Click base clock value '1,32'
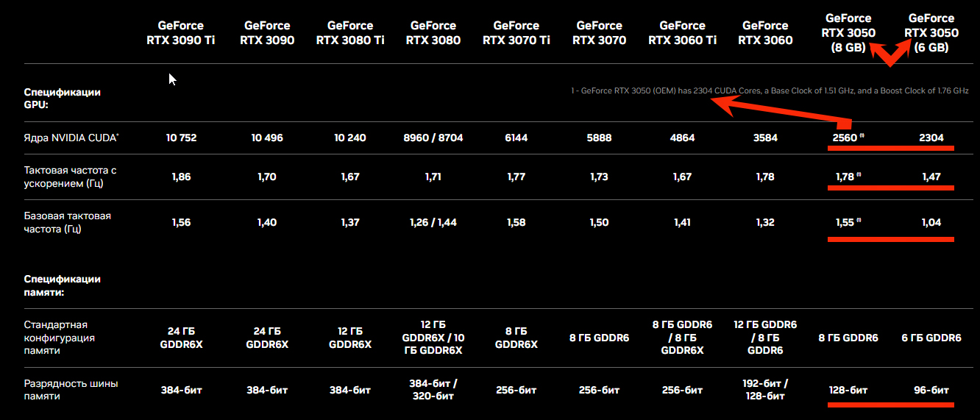This screenshot has width=980, height=420. click(765, 222)
